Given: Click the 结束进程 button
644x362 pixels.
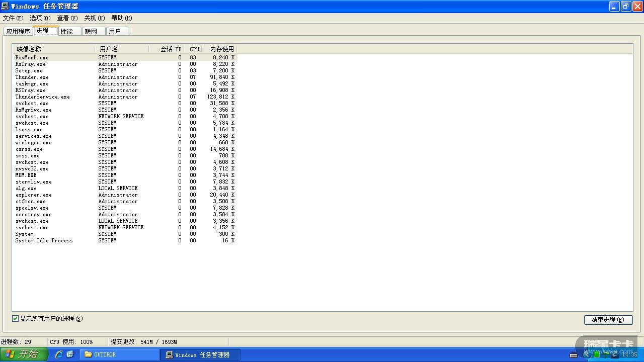Looking at the screenshot, I should coord(608,320).
